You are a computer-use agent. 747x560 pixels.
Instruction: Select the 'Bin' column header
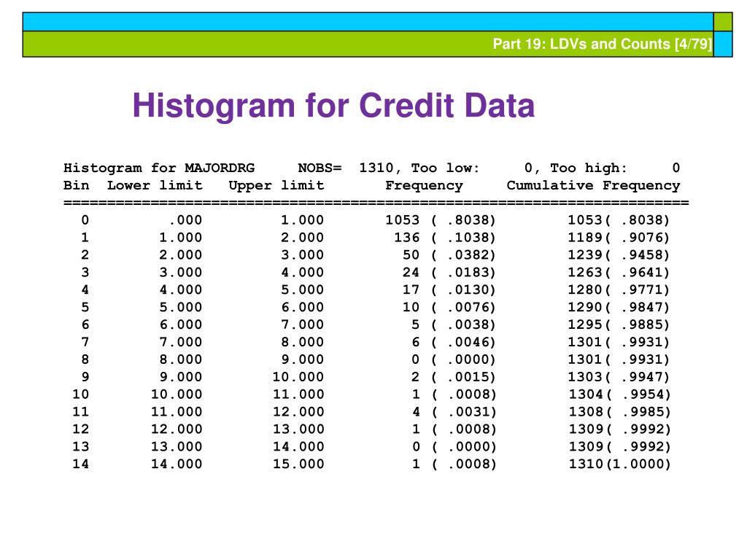pos(76,185)
